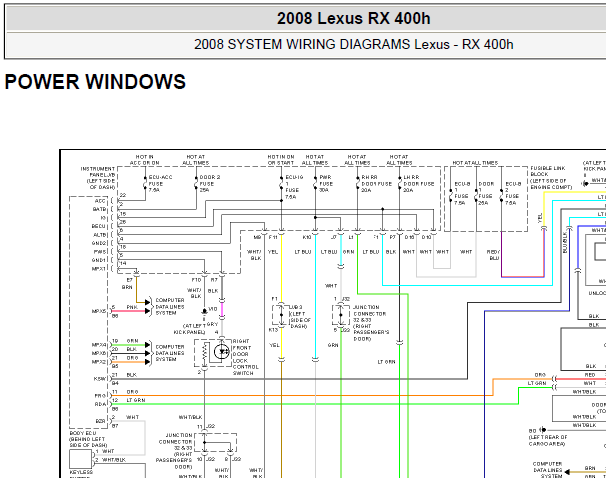The height and width of the screenshot is (478, 606).
Task: Select the PRG pin label
Action: (x=100, y=396)
